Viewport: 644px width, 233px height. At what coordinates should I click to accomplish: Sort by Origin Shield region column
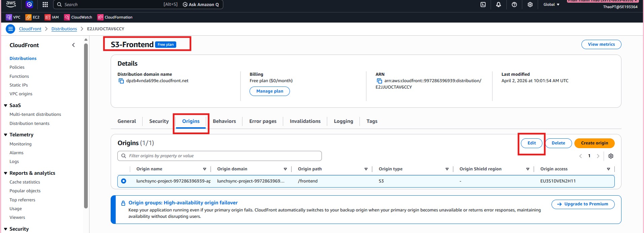coord(528,169)
